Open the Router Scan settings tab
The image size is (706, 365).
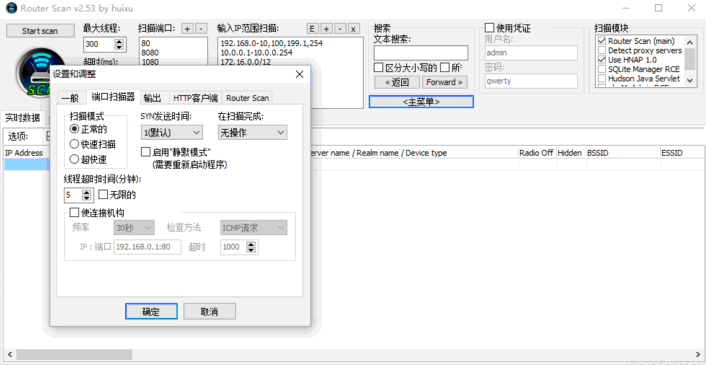(247, 98)
